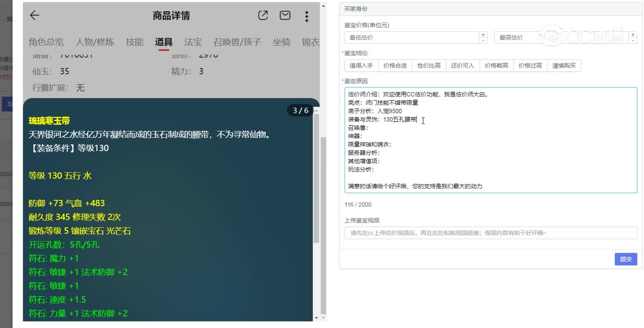Click the back arrow icon
Viewport: 644px width, 328px height.
pyautogui.click(x=34, y=16)
